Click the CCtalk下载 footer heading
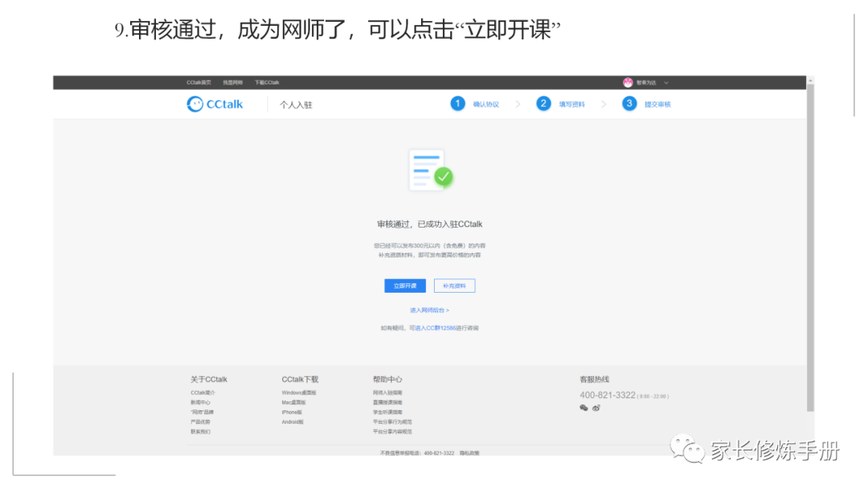This screenshot has width=868, height=489. click(300, 380)
